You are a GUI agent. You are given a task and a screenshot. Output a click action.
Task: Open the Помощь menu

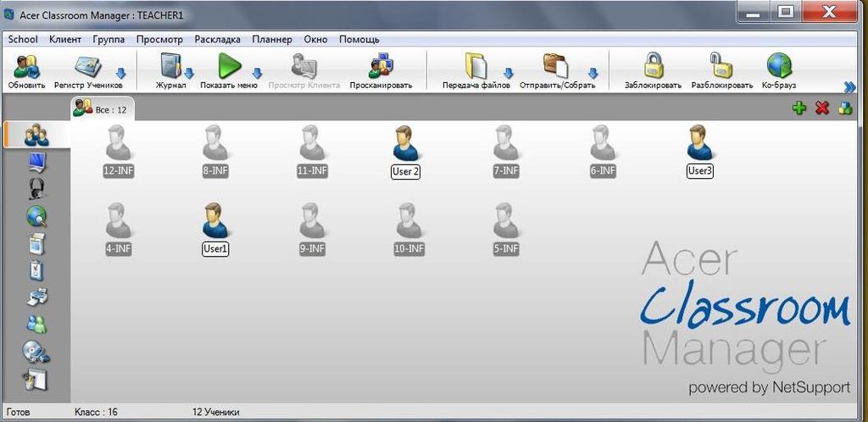[x=359, y=39]
